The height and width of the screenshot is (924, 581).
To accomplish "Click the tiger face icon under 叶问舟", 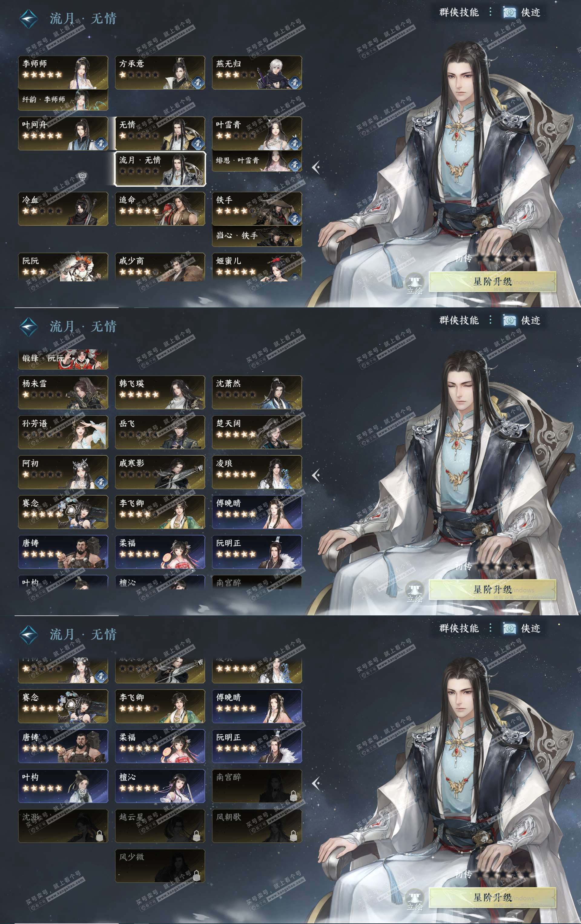I will click(81, 176).
